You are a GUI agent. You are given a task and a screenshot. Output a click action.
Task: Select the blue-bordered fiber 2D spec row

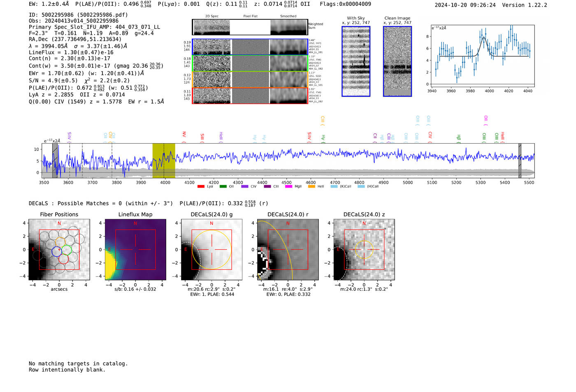pos(250,47)
